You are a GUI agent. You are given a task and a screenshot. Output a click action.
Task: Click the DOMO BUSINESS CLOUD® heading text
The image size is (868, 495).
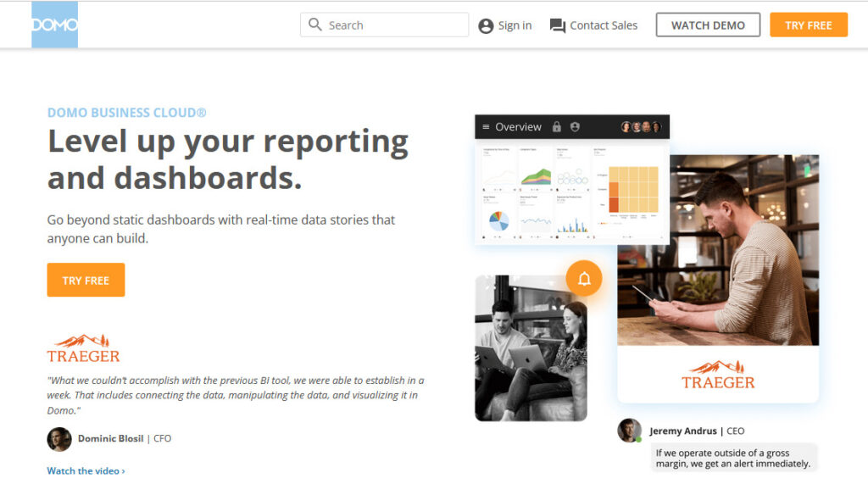click(127, 113)
